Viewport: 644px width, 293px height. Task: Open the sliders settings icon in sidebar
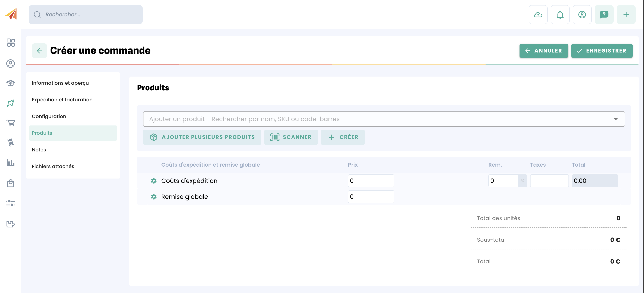(x=10, y=203)
